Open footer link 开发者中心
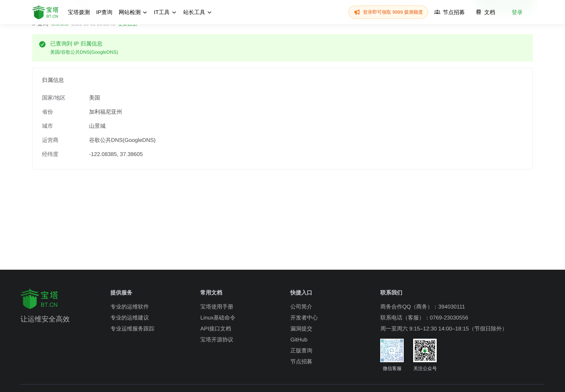 pyautogui.click(x=304, y=318)
